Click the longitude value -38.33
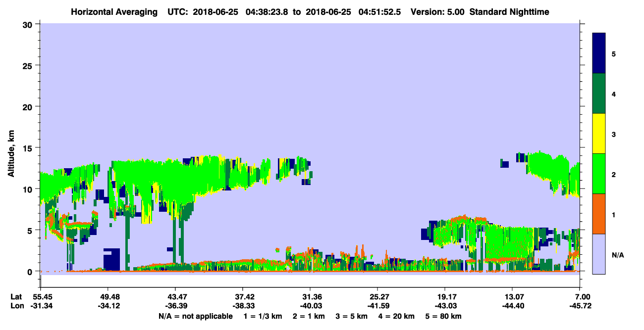644x330 pixels. pos(243,306)
